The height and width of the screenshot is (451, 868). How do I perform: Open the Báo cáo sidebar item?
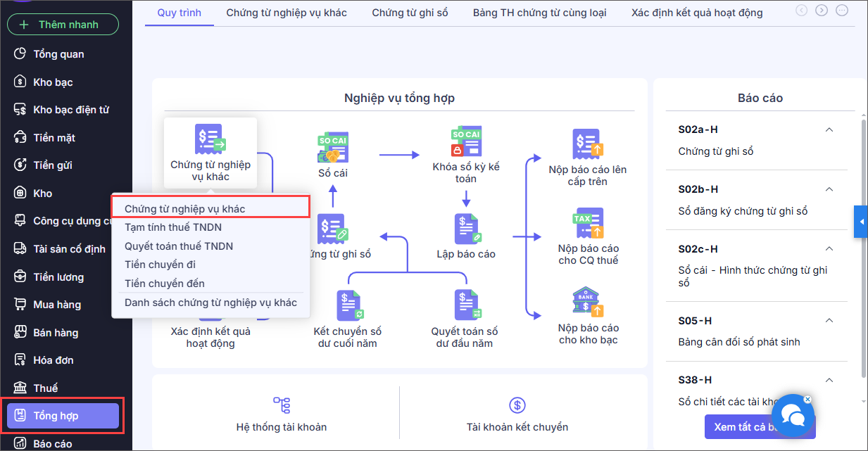(52, 444)
